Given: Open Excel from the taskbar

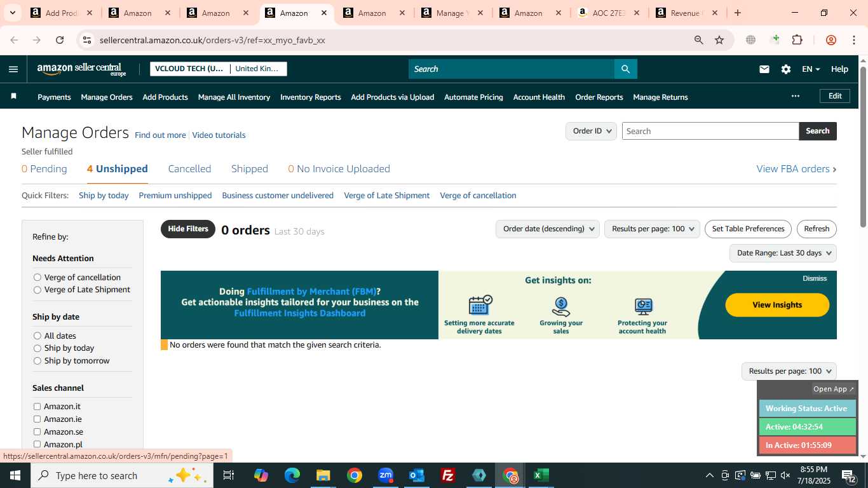Looking at the screenshot, I should coord(541,475).
